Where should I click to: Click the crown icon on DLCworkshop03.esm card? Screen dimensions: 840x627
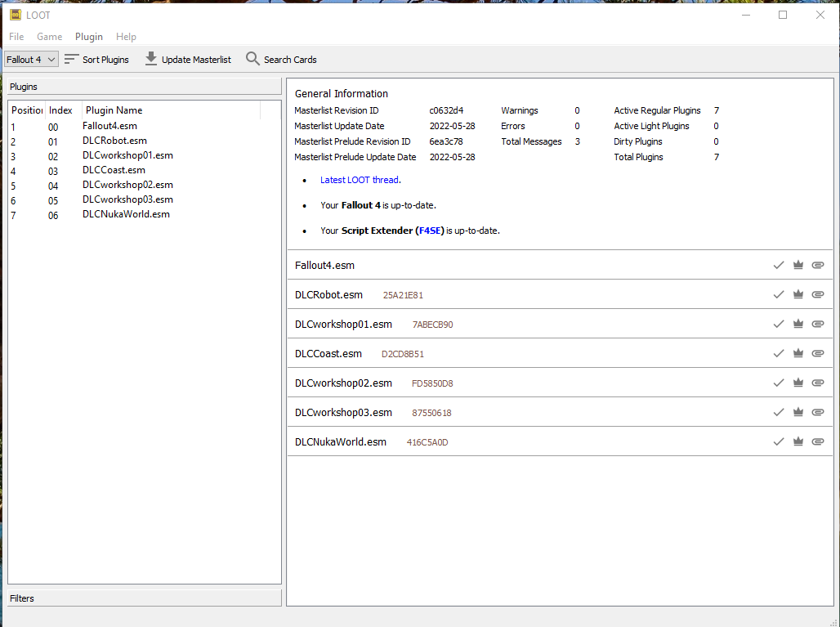tap(798, 412)
